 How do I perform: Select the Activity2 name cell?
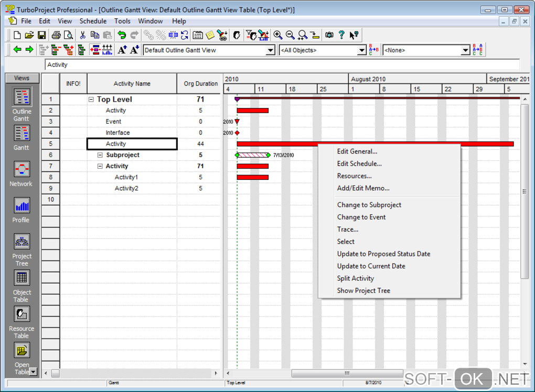[x=132, y=189]
